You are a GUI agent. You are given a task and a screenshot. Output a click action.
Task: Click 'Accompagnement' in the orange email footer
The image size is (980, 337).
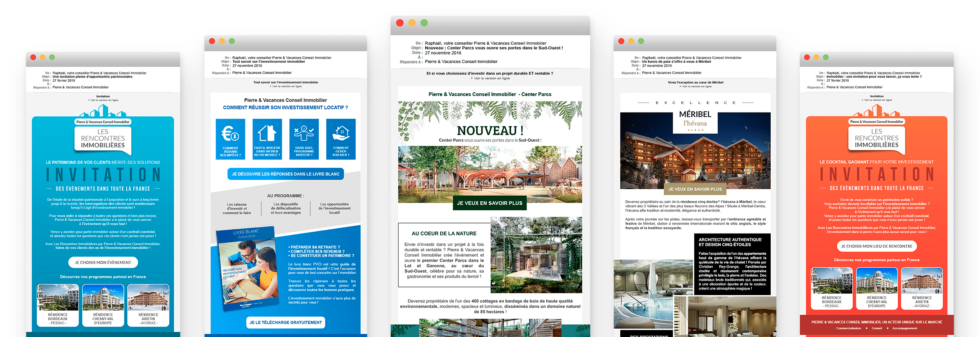(905, 328)
